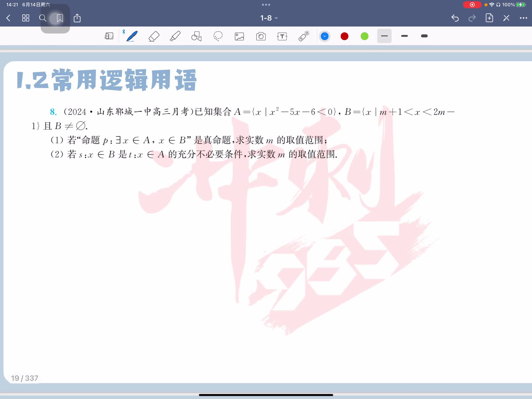Expand the 1-8 document title dropdown

pos(268,18)
